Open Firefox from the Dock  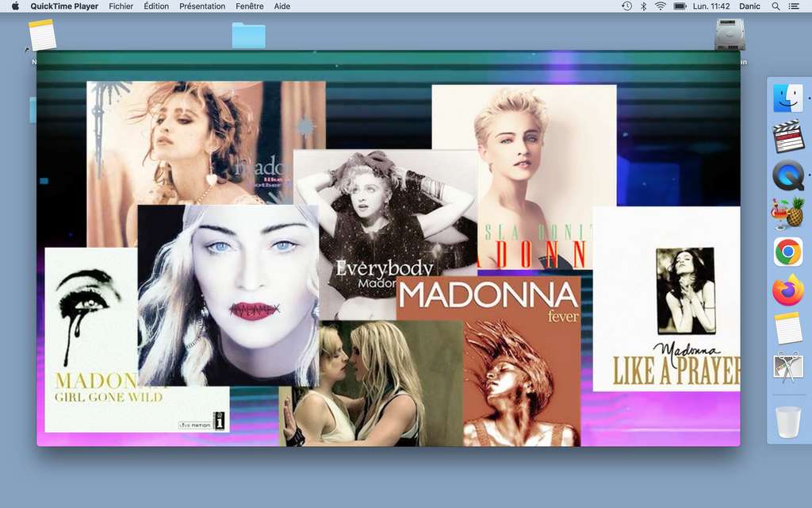pos(788,291)
